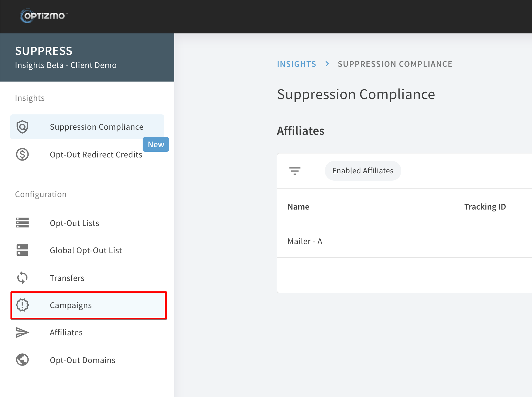The image size is (532, 397).
Task: Click the Affiliates send icon
Action: pyautogui.click(x=22, y=332)
